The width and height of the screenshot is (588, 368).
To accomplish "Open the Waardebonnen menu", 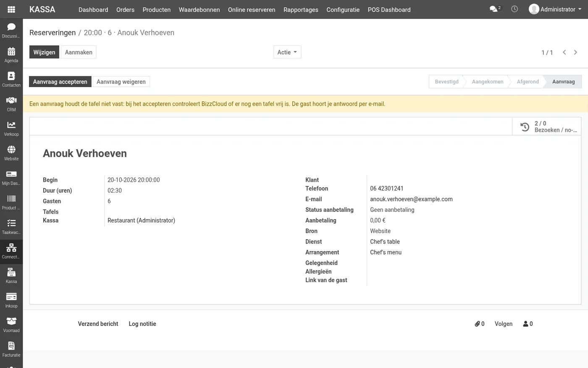I will [x=199, y=10].
